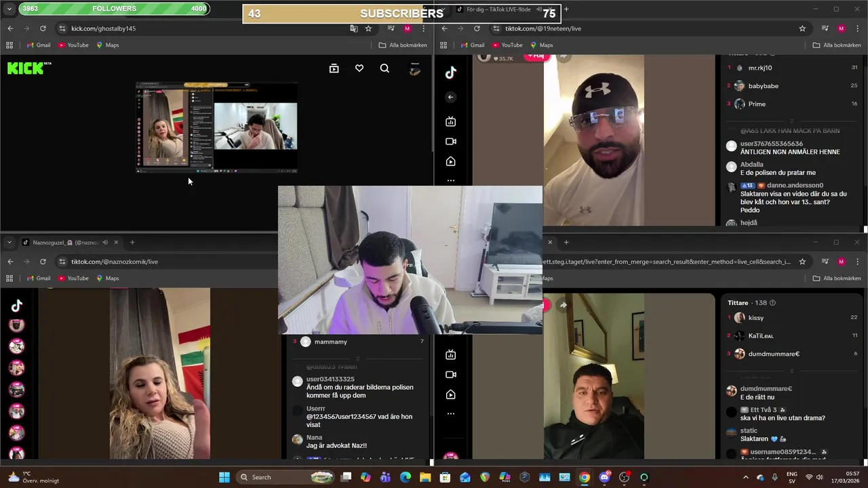Open the Kick user avatar menu

(x=415, y=68)
